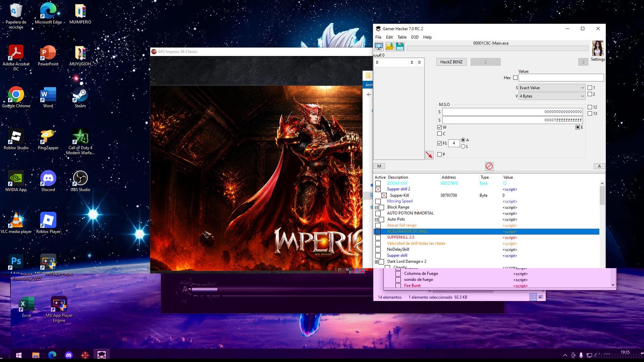This screenshot has height=362, width=644.
Task: Open the Recycle Bin desktop icon
Action: click(16, 16)
